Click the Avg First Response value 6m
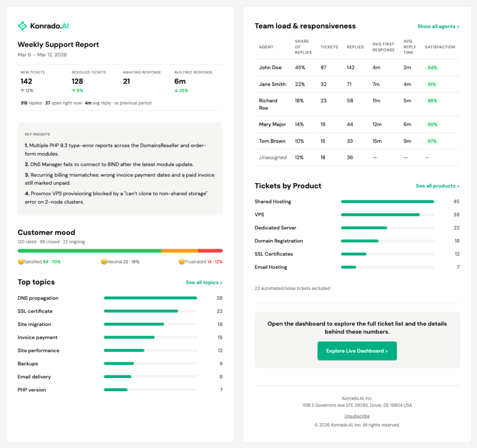Image resolution: width=477 pixels, height=448 pixels. [180, 81]
